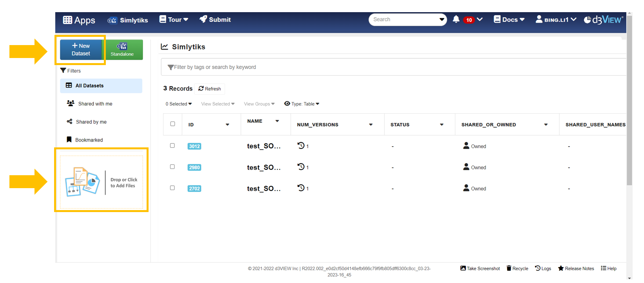Open dataset ID badge 2980
Viewport: 644px width, 283px height.
pyautogui.click(x=194, y=167)
